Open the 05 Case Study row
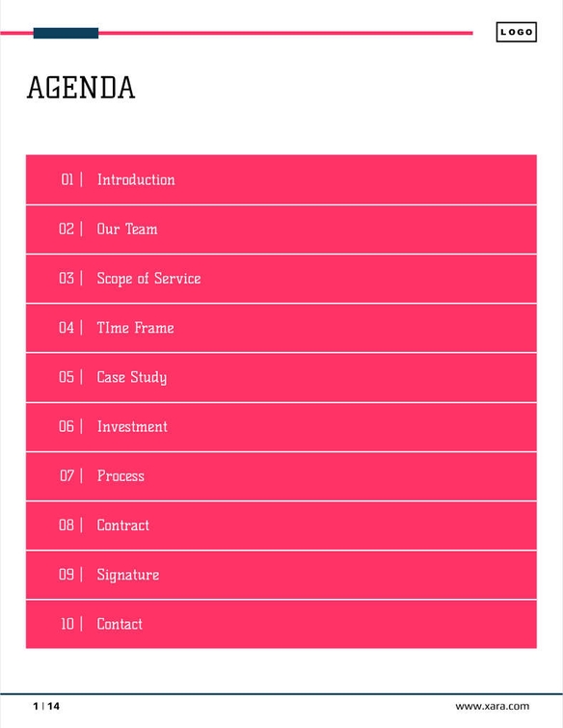This screenshot has width=563, height=728. [281, 377]
